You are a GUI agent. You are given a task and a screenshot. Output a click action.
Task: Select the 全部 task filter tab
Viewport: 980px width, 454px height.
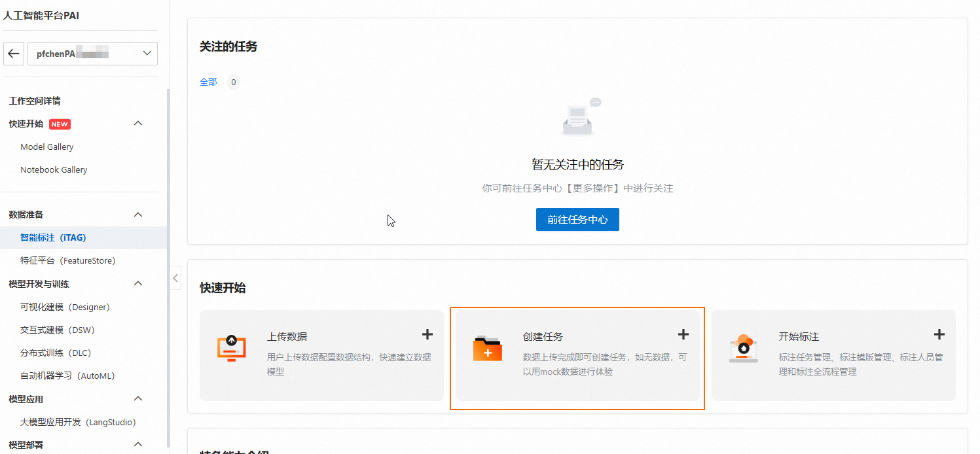[208, 82]
